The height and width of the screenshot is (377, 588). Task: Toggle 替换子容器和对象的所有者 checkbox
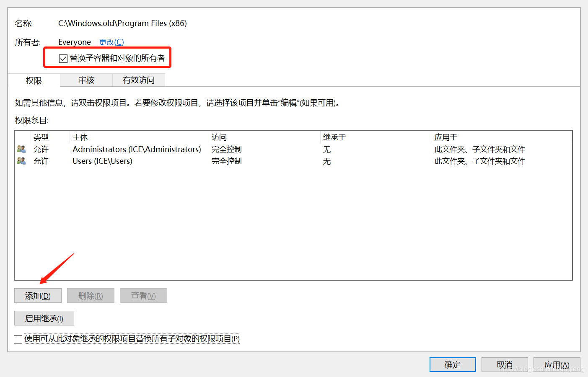pyautogui.click(x=63, y=58)
